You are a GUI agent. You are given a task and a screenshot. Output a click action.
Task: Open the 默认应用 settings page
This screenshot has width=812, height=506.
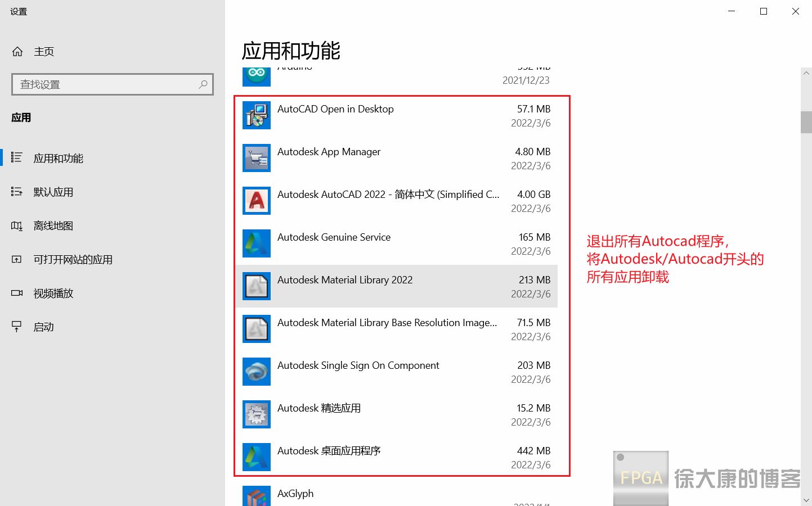(113, 192)
